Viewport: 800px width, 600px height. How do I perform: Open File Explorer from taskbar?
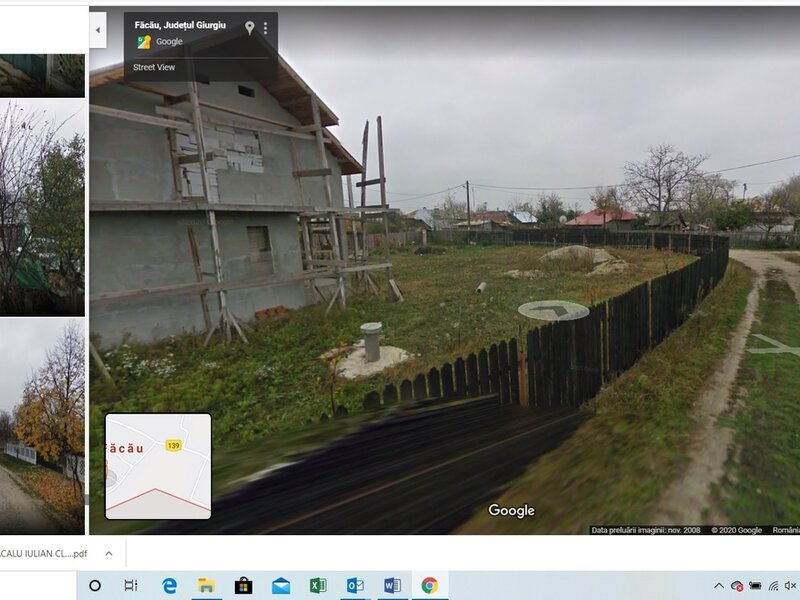click(x=206, y=585)
